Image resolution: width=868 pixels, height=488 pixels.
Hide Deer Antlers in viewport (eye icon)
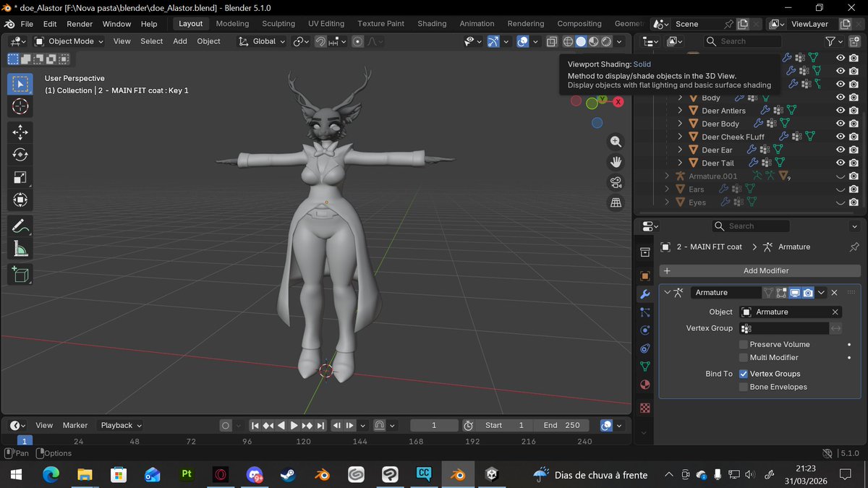tap(841, 111)
